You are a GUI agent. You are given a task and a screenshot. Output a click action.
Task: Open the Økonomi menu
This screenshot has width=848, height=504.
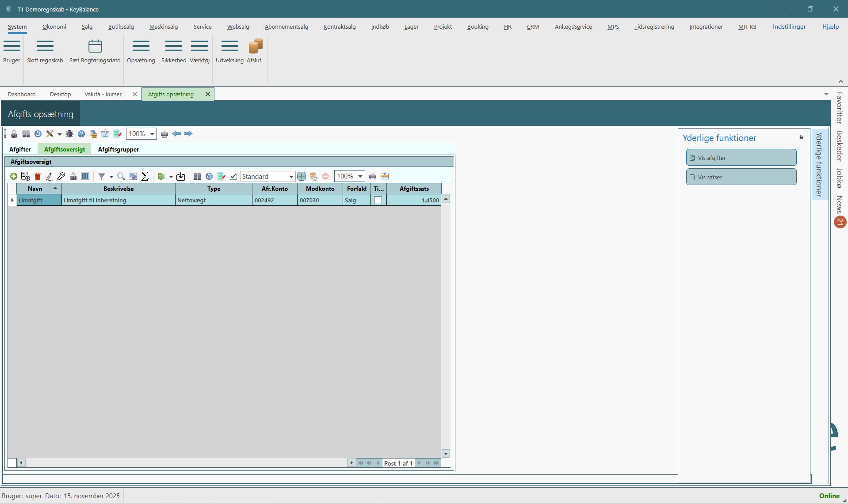pos(54,27)
